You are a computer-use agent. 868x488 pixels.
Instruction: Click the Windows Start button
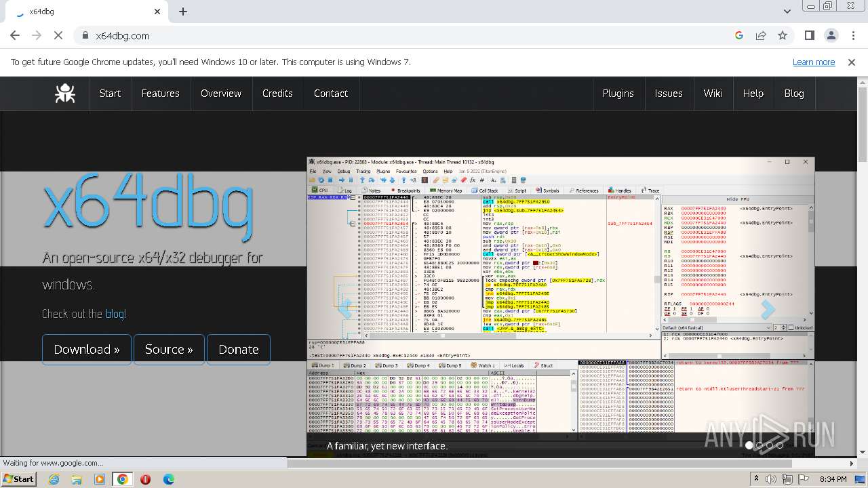[18, 479]
